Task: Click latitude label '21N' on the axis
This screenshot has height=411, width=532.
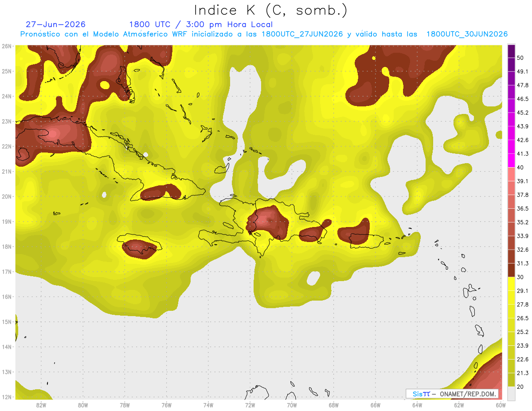Action: [7, 171]
